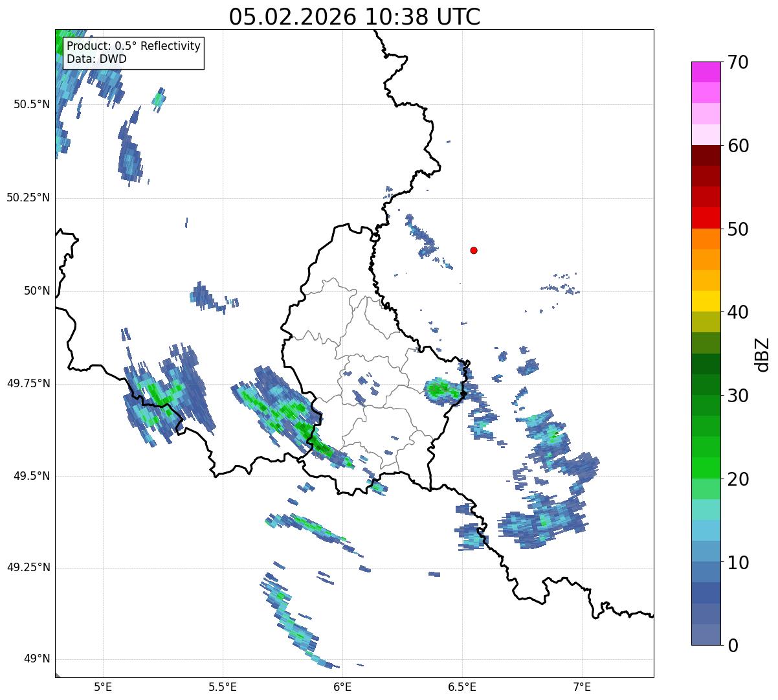Click the colorbar tick label 40

(x=739, y=312)
